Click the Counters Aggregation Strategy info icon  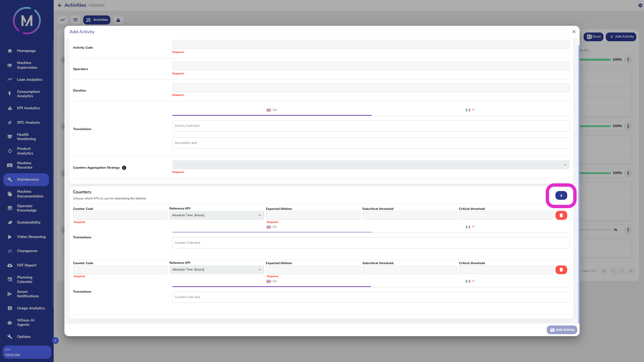124,168
